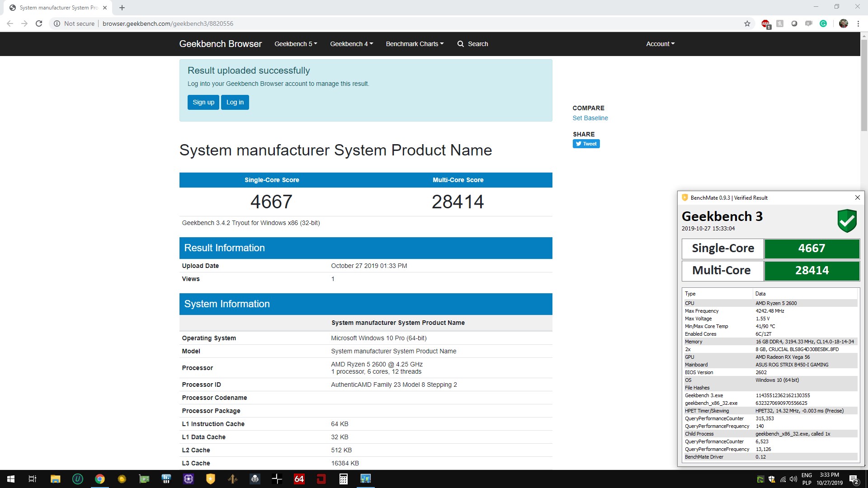
Task: Click the BenchMate Multi-Core score 28414
Action: coord(811,271)
